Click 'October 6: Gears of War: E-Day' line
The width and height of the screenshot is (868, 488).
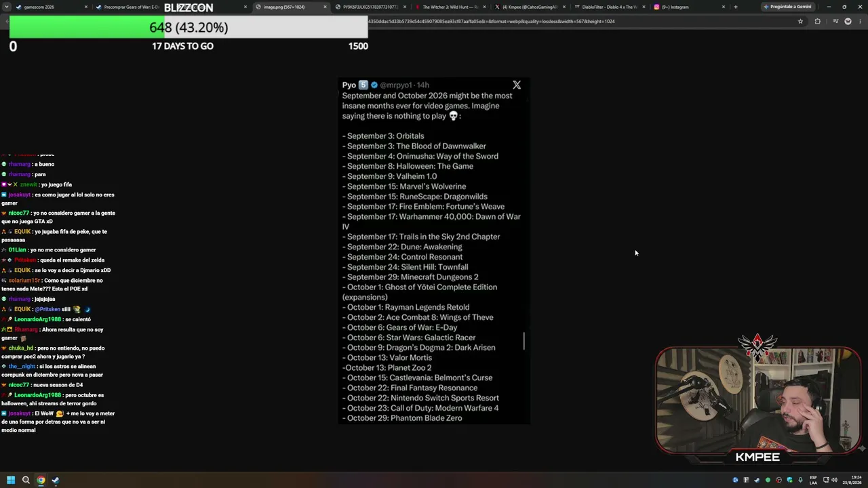[x=400, y=327]
